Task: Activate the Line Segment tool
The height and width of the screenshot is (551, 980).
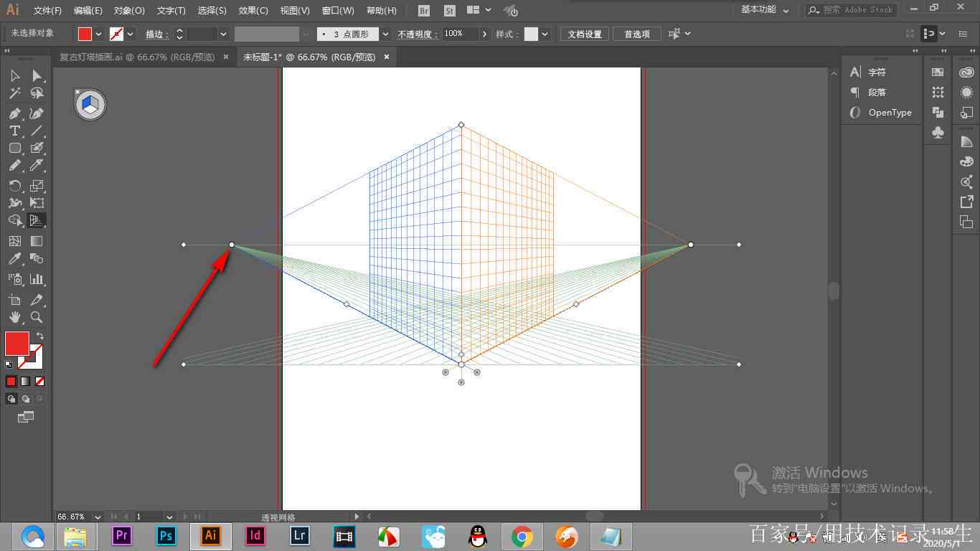Action: click(x=37, y=131)
